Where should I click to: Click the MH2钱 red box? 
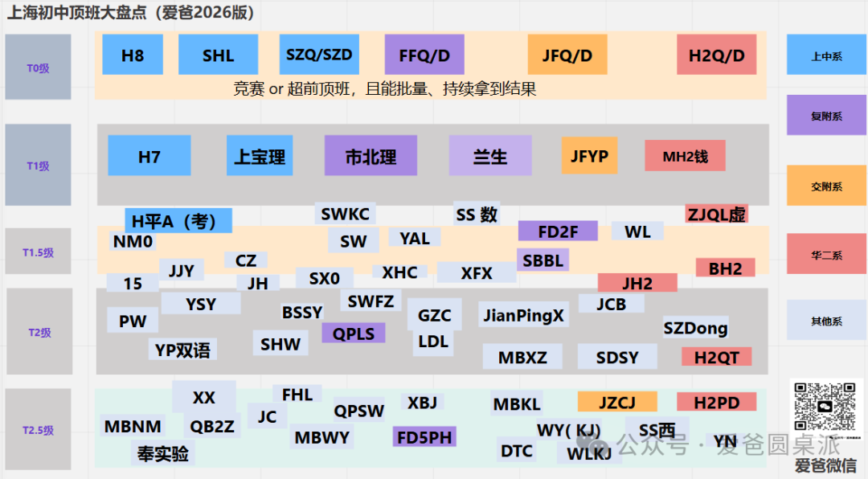point(686,156)
